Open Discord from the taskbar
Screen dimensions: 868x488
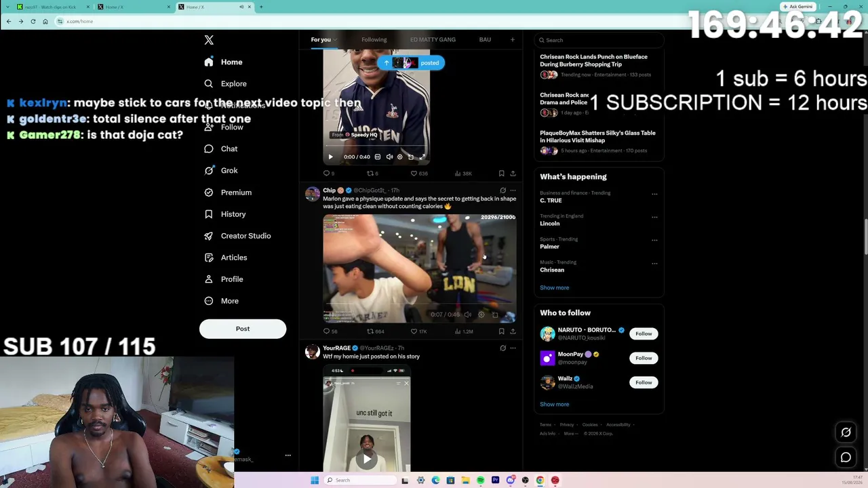tap(510, 480)
